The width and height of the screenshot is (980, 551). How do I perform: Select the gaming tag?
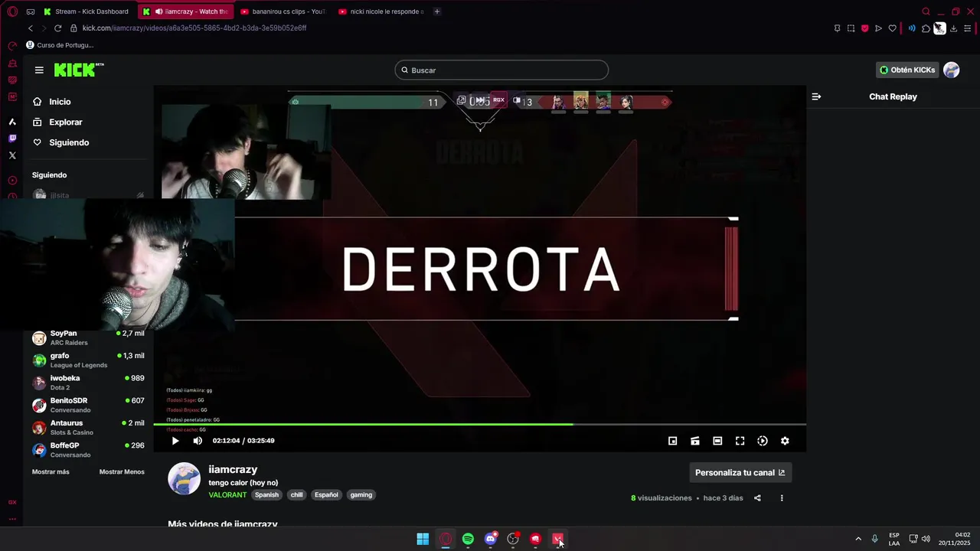pyautogui.click(x=361, y=495)
